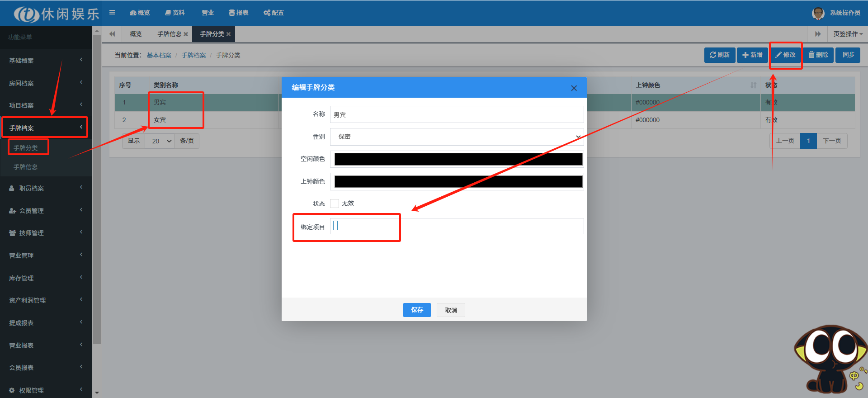Click the hamburger menu toggle icon
This screenshot has width=868, height=398.
[112, 13]
